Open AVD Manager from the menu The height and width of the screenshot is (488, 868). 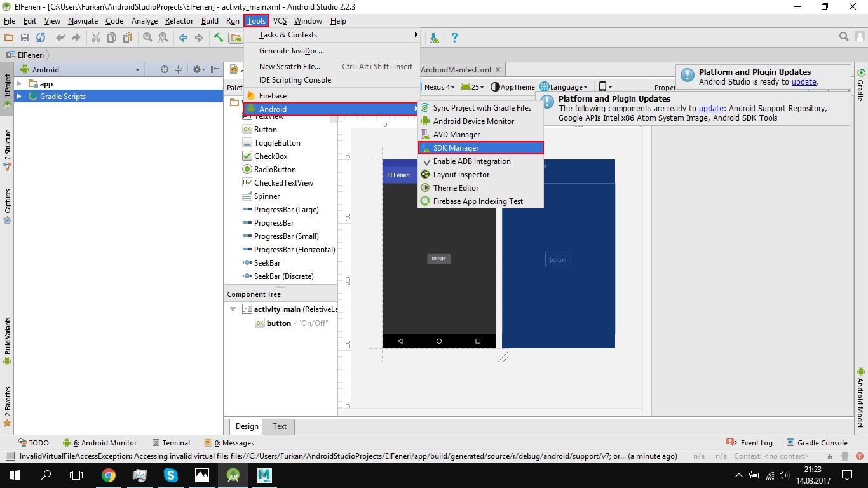coord(480,135)
